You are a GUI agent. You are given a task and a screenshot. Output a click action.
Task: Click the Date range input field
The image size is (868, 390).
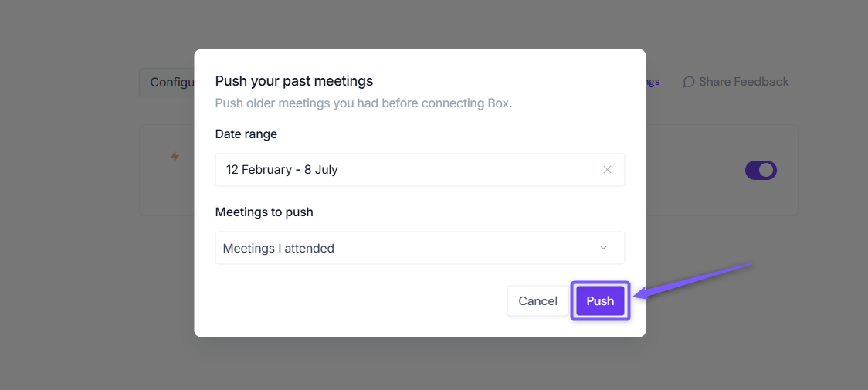coord(419,170)
